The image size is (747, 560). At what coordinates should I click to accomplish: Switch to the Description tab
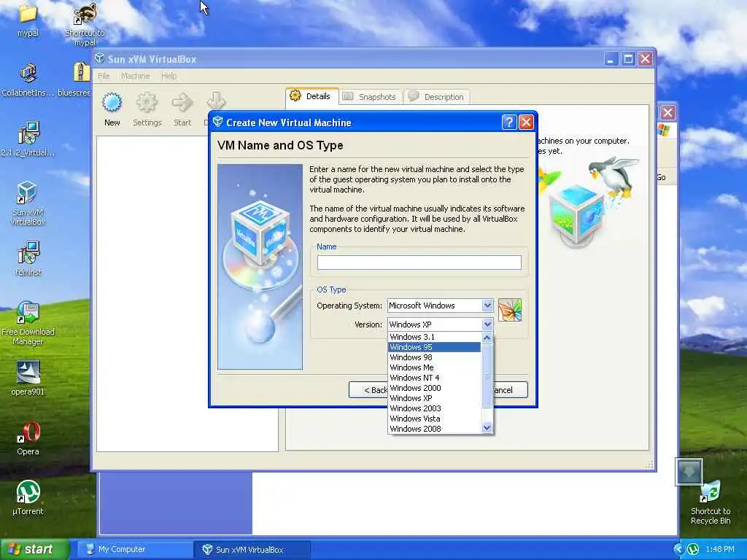tap(437, 97)
